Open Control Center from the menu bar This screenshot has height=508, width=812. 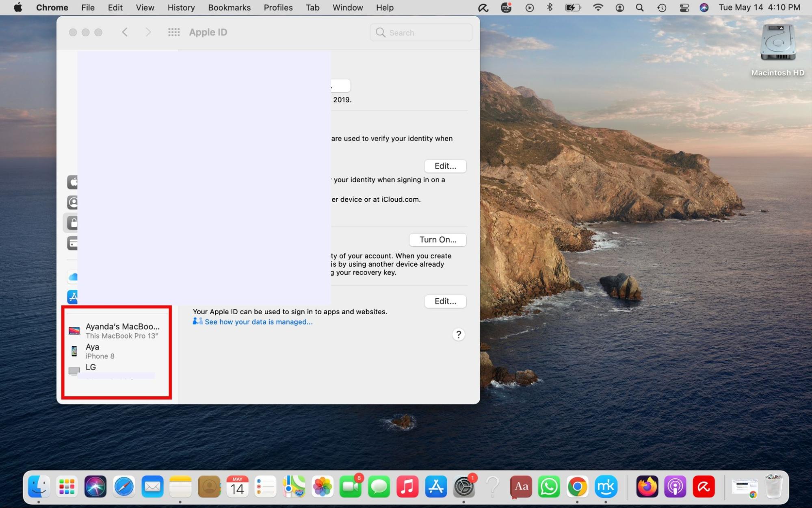click(684, 7)
